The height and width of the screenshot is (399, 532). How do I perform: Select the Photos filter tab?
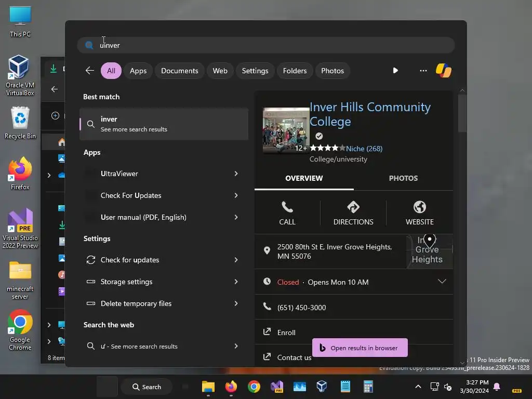332,71
